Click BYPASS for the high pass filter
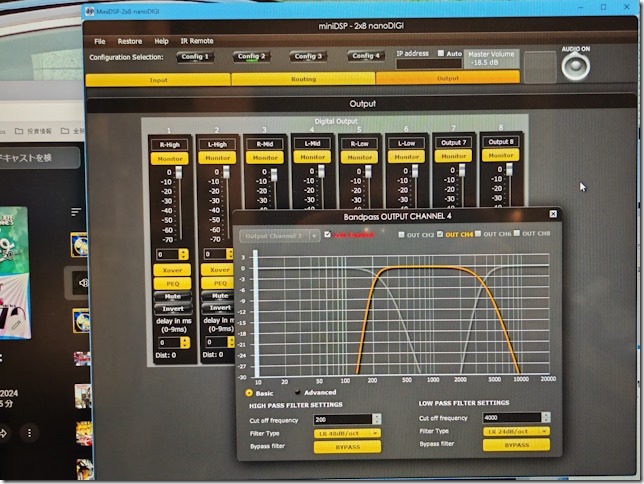Viewport: 644px width, 484px height. pyautogui.click(x=347, y=447)
